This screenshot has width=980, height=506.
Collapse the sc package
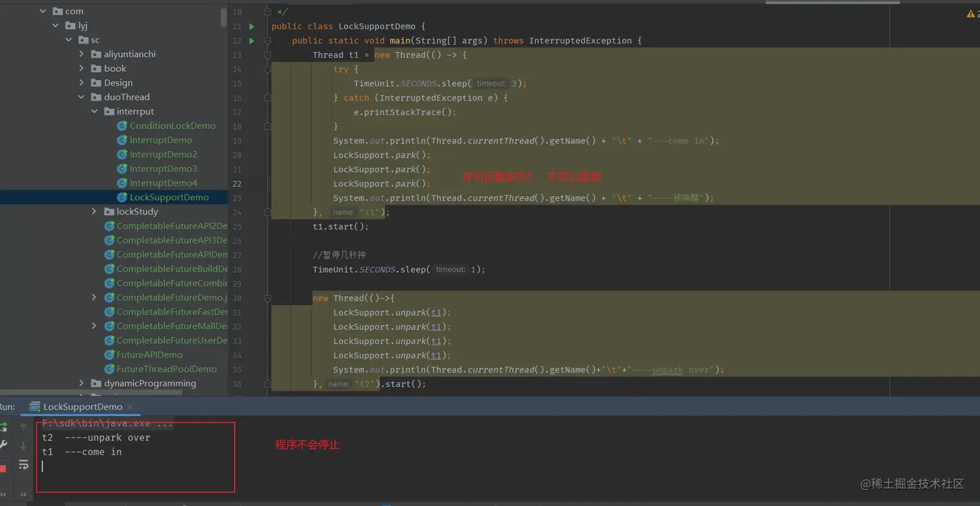69,40
